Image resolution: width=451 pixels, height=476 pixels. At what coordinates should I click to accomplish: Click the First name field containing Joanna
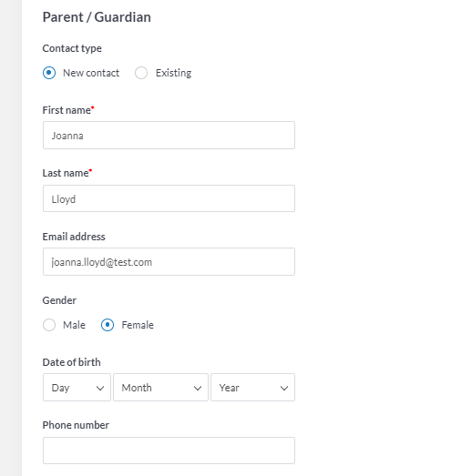point(169,135)
